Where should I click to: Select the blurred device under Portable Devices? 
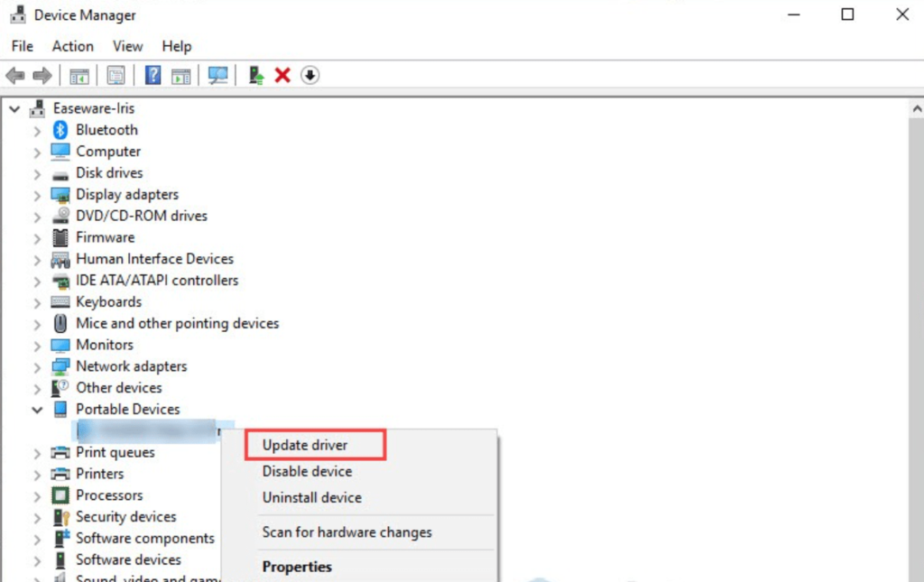[x=147, y=431]
